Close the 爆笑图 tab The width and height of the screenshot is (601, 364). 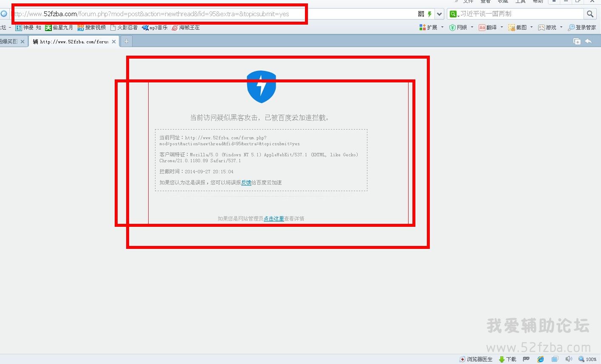coord(23,42)
